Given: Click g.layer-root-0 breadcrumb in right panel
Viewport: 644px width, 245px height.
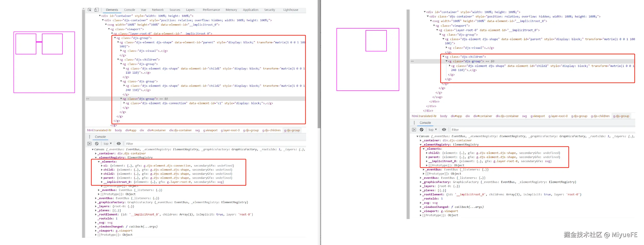Looking at the screenshot, I should [558, 116].
